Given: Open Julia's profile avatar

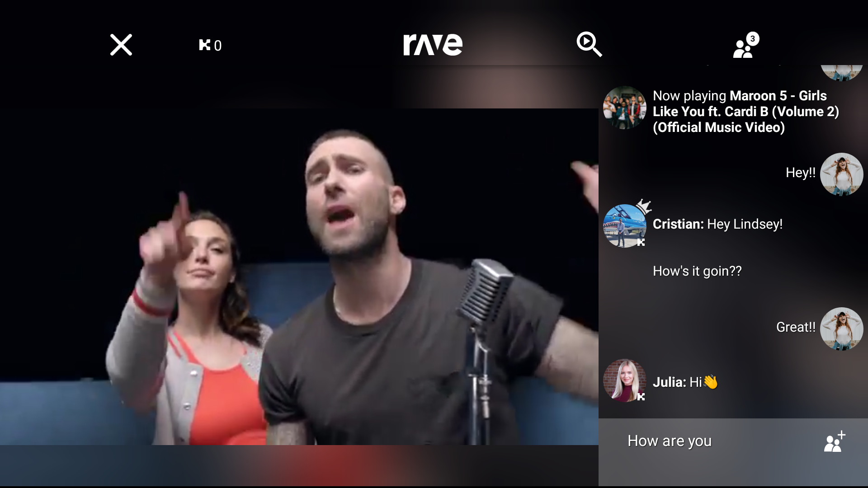Looking at the screenshot, I should (625, 380).
